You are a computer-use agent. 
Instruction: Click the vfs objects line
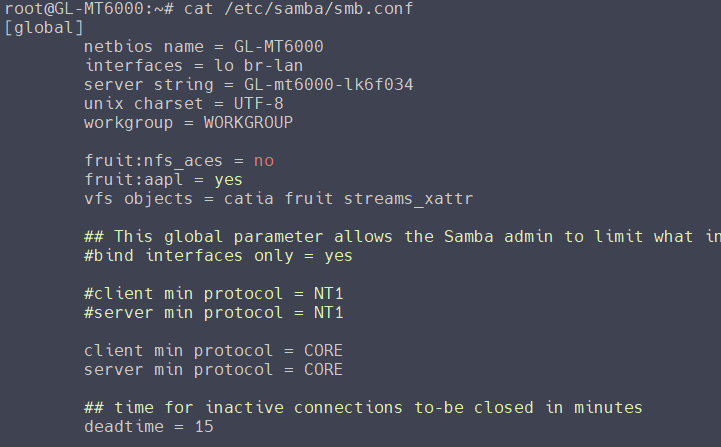(x=278, y=198)
